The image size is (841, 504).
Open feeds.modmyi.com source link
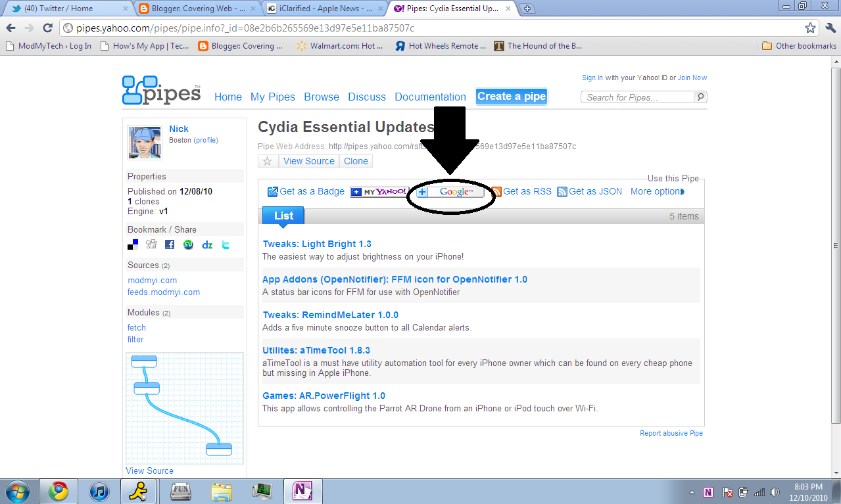pos(164,292)
